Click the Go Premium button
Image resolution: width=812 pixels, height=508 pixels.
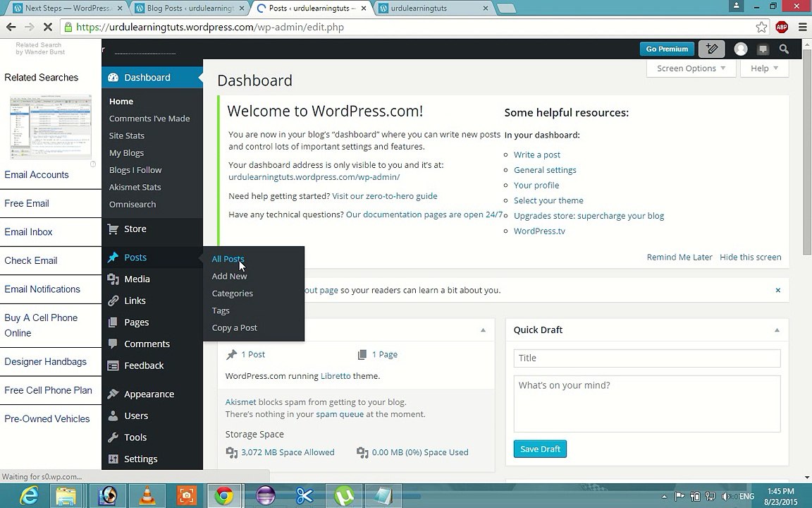click(x=667, y=49)
